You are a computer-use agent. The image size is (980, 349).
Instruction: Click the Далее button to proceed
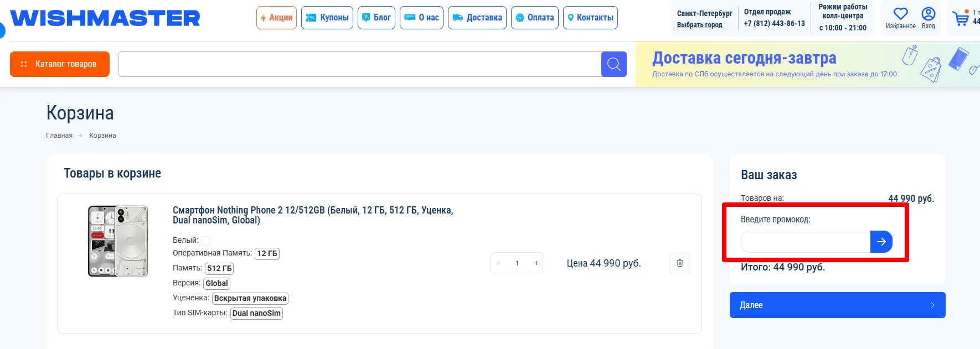[x=837, y=305]
